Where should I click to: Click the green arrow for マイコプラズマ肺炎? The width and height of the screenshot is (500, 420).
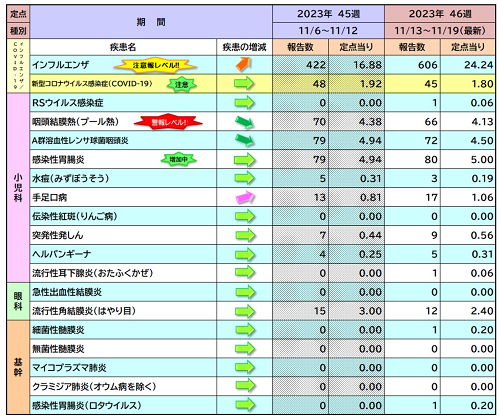[245, 367]
